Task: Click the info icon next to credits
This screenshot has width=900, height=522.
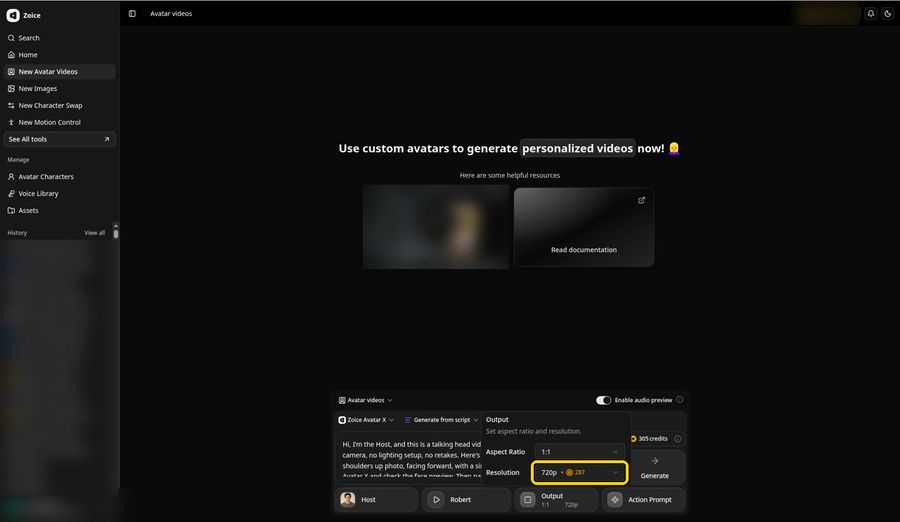Action: click(678, 439)
